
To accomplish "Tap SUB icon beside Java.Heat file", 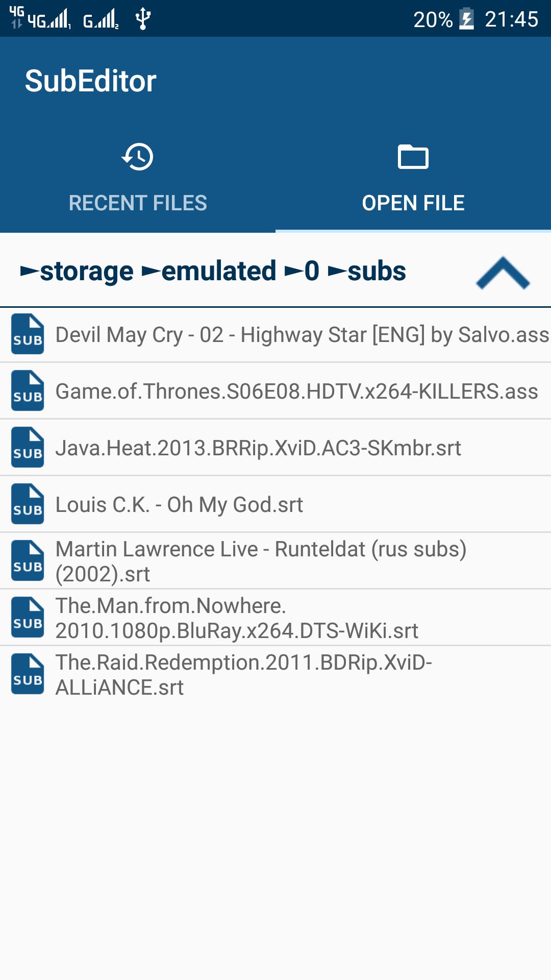I will (28, 448).
